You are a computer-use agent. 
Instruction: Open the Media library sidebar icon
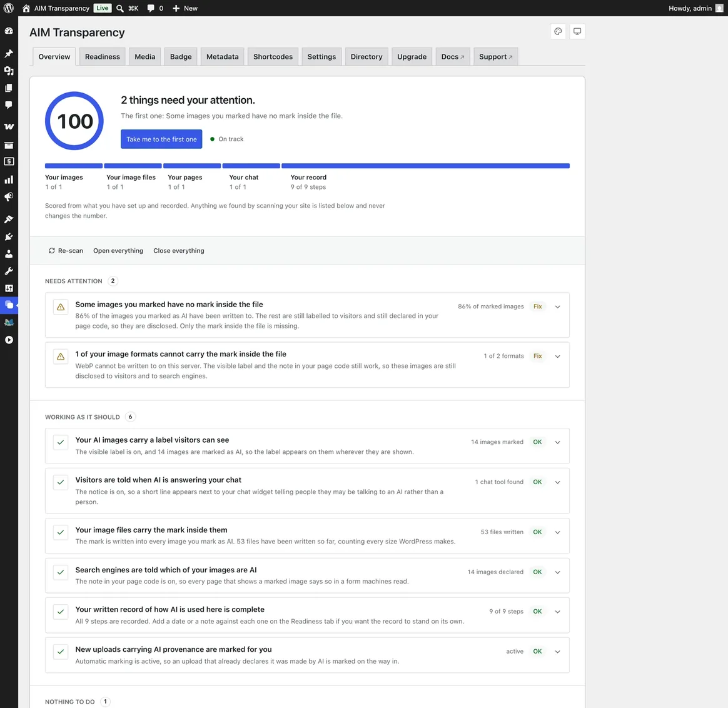click(x=9, y=71)
